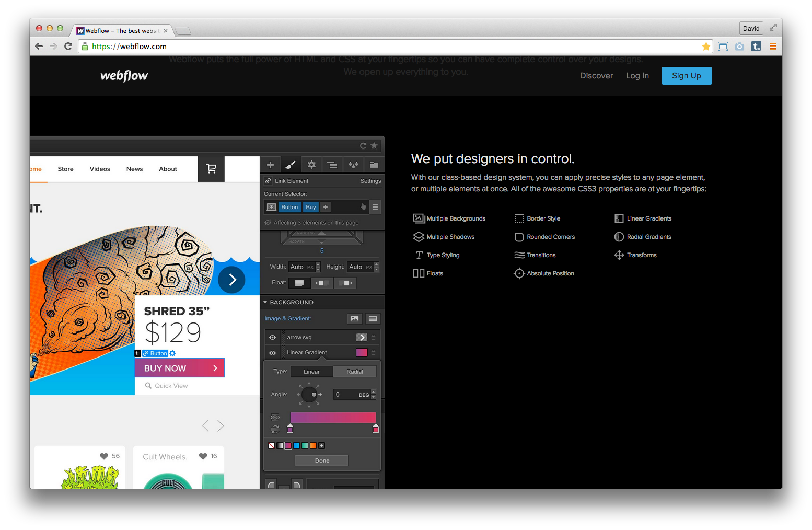Open the selector hamburger menu dropdown
The width and height of the screenshot is (812, 530).
tap(375, 207)
